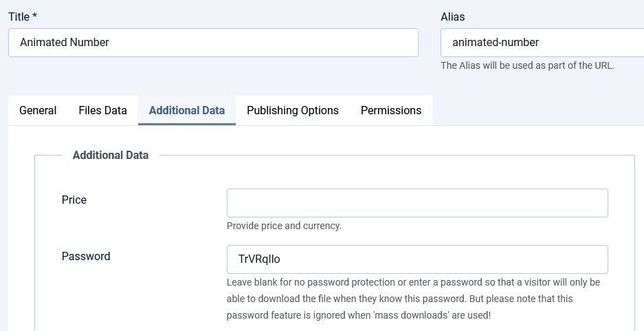The height and width of the screenshot is (331, 644).
Task: Focus the Password field containing TrVRqIIo
Action: coord(417,259)
